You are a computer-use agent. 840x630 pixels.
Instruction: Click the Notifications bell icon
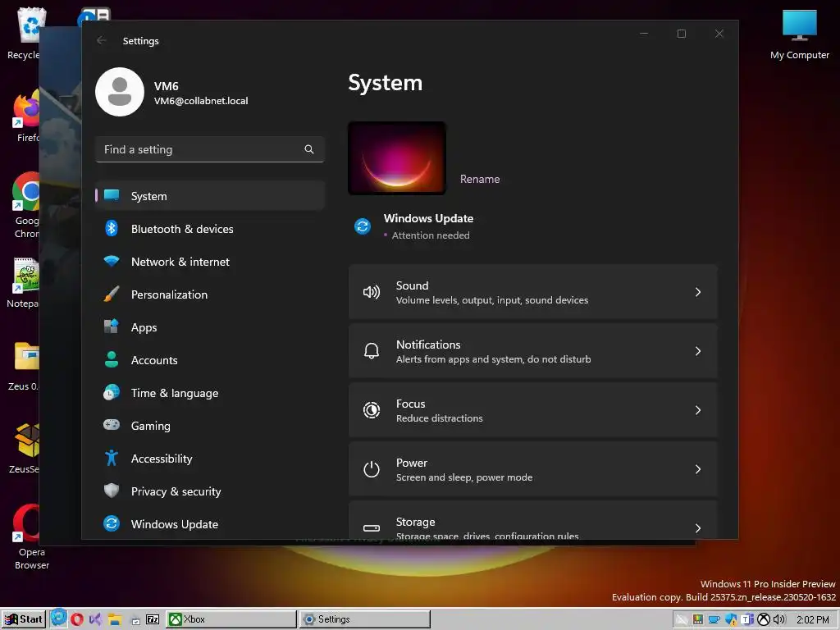(372, 351)
